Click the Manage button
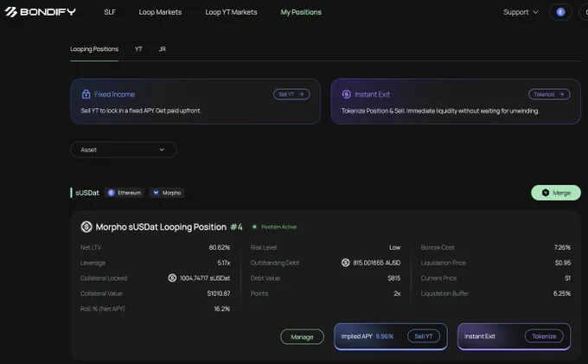Image resolution: width=588 pixels, height=364 pixels. pos(302,337)
